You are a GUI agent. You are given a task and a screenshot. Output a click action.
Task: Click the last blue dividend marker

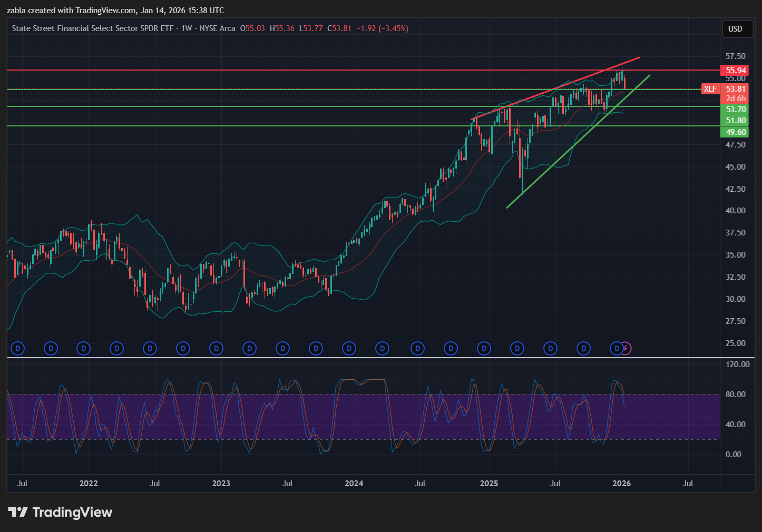[616, 348]
